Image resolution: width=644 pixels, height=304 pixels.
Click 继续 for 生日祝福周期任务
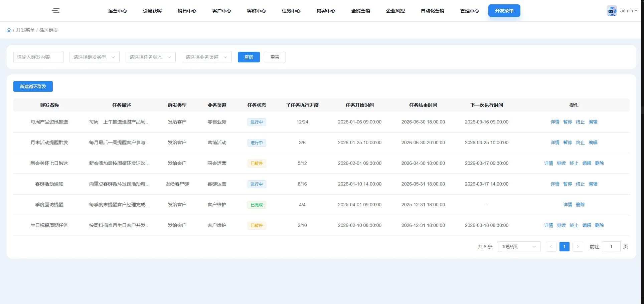point(561,225)
